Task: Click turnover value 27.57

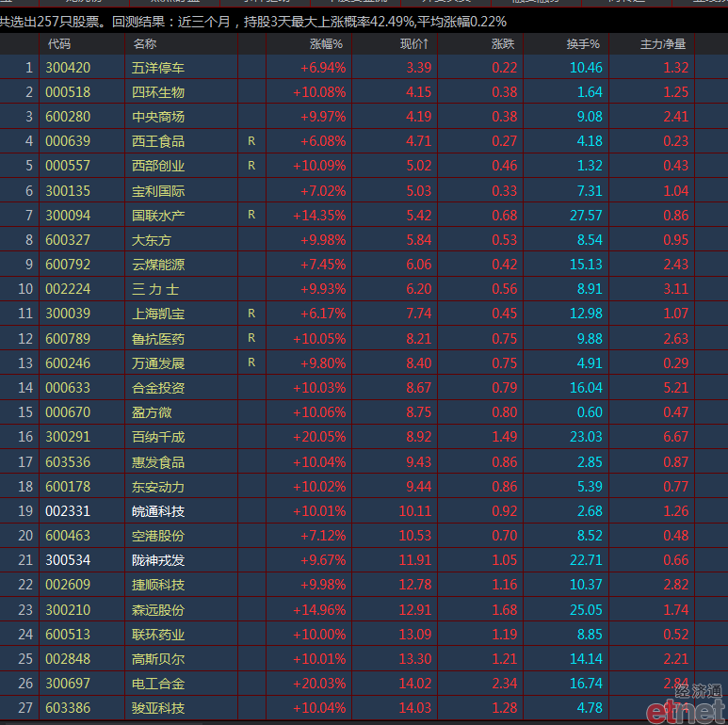Action: 586,216
